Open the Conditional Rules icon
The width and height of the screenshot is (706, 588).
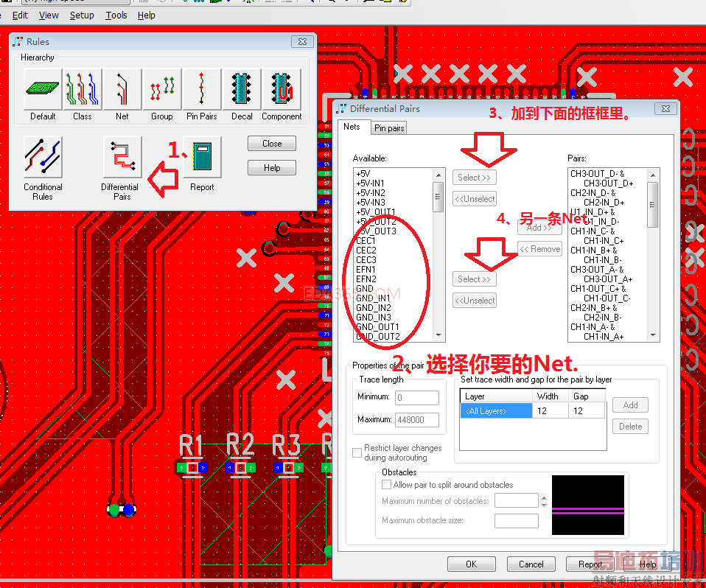tap(43, 157)
